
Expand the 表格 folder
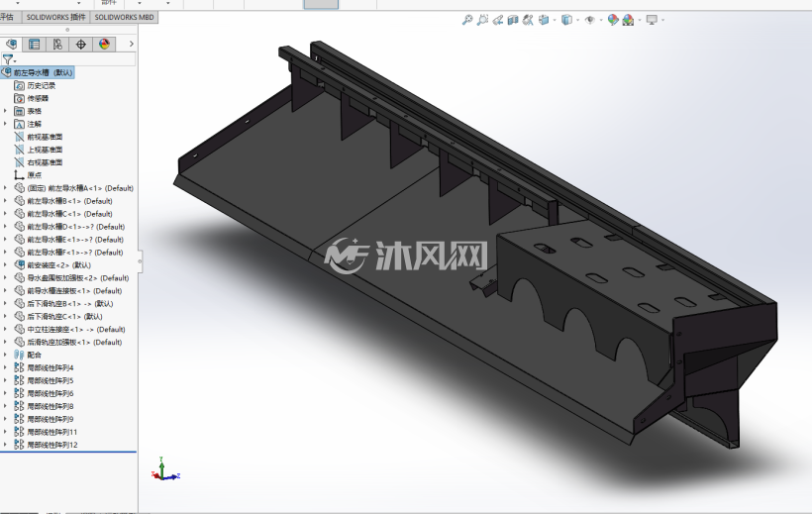click(6, 111)
